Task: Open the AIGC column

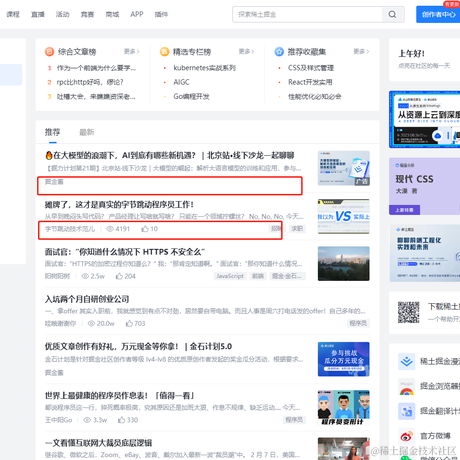Action: [x=181, y=82]
